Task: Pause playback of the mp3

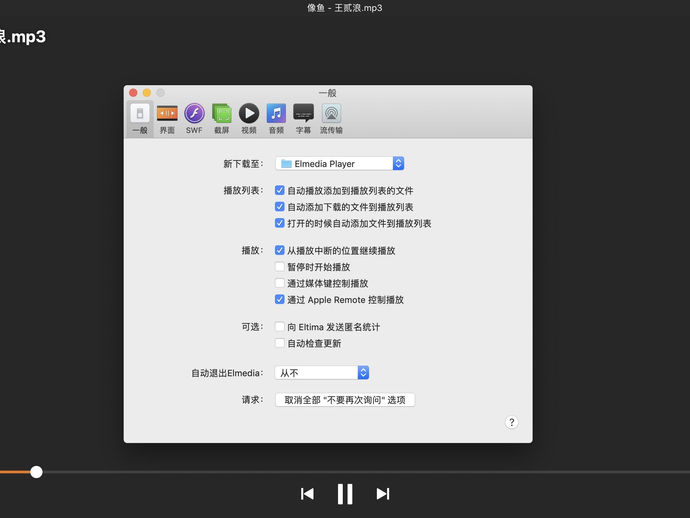Action: tap(345, 494)
